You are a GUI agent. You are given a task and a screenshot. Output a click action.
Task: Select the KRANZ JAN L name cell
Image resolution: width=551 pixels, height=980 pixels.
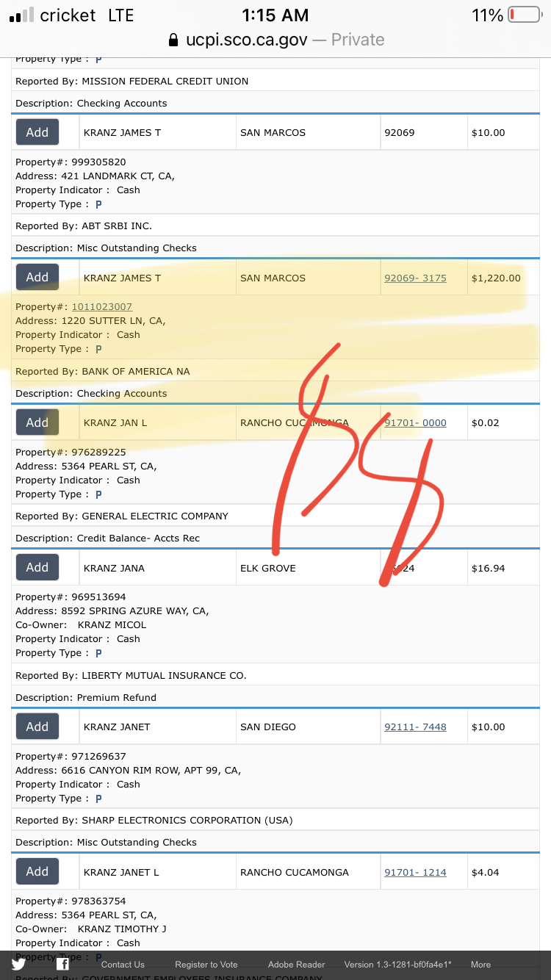(157, 423)
